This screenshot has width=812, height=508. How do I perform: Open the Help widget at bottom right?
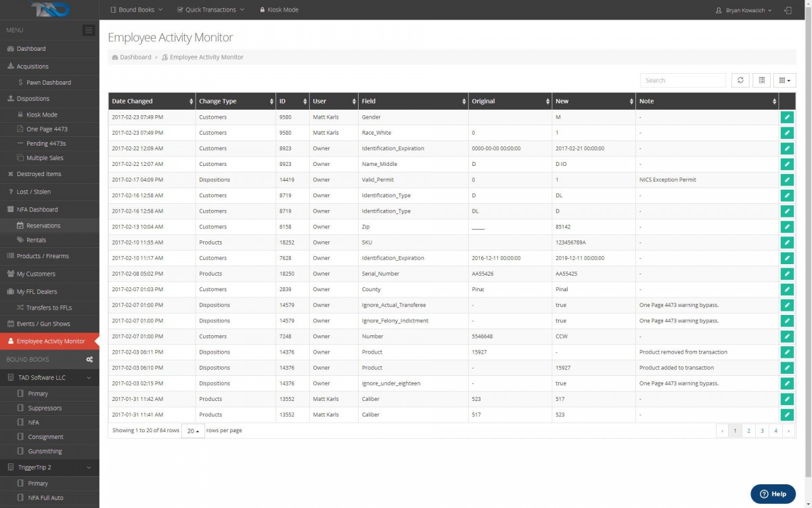[x=773, y=494]
